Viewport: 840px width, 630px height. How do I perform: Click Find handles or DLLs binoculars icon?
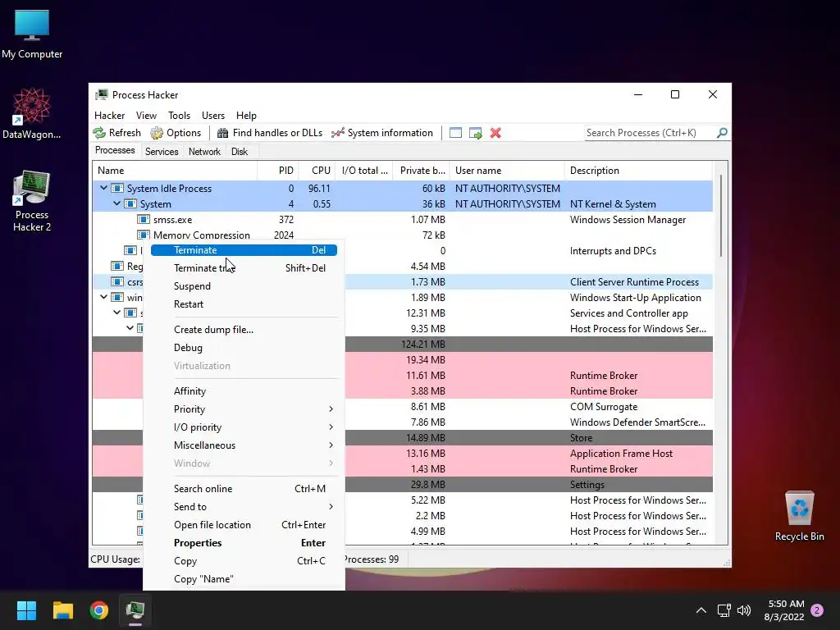(x=222, y=133)
